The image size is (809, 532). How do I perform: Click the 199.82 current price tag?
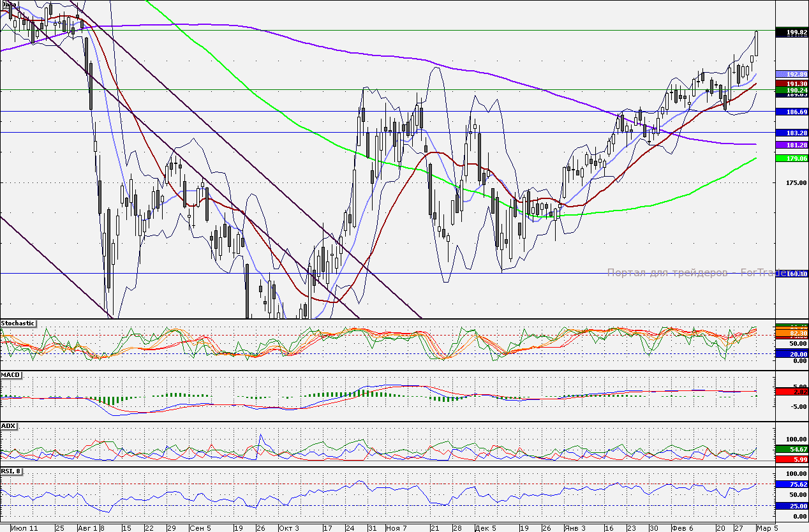point(791,32)
